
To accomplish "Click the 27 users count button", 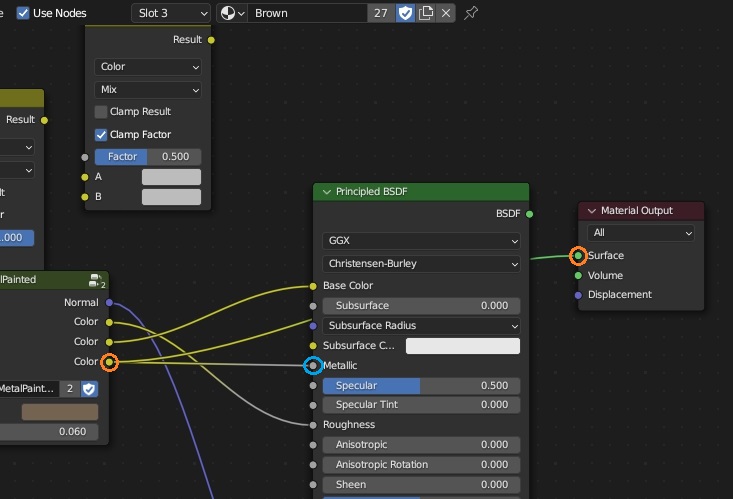I will click(x=380, y=13).
